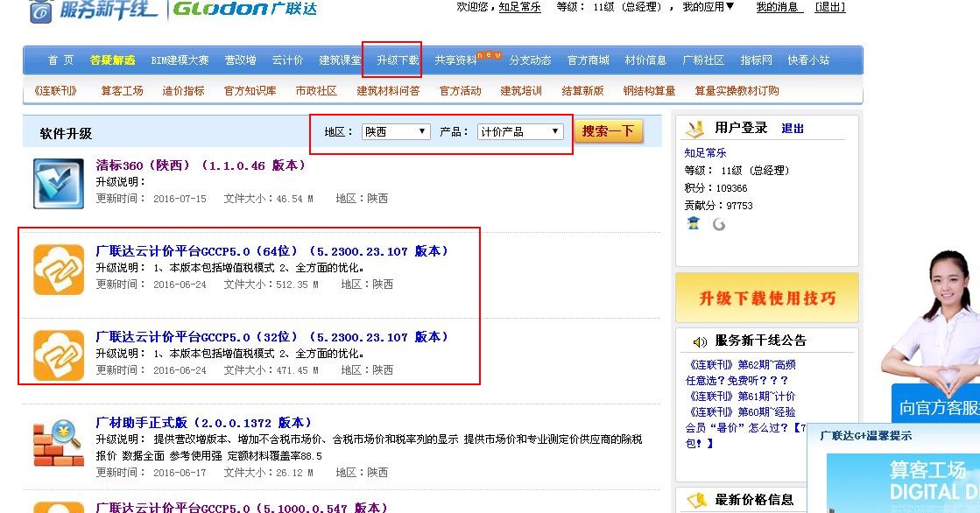Open the 指标网 nav tab
This screenshot has width=980, height=513.
757,60
